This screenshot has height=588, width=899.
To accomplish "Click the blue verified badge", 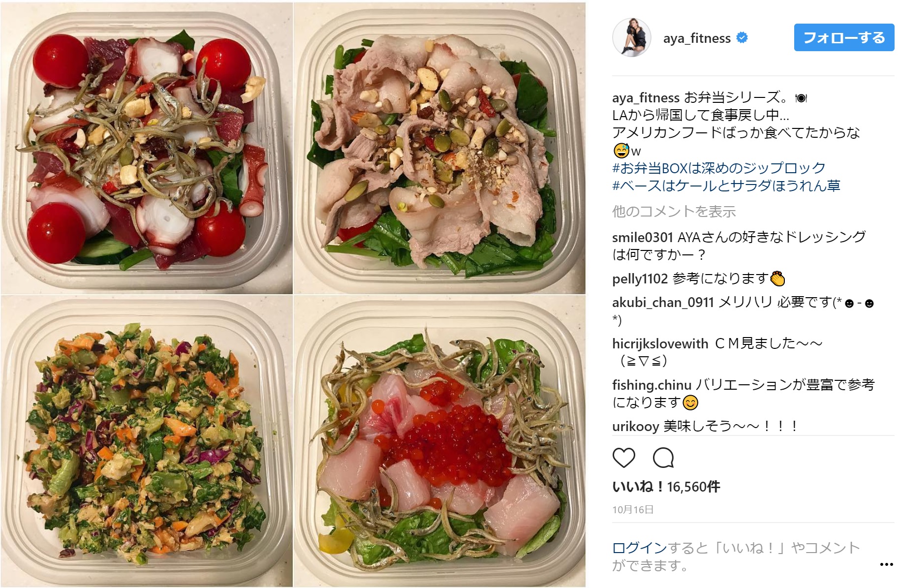I will click(742, 37).
